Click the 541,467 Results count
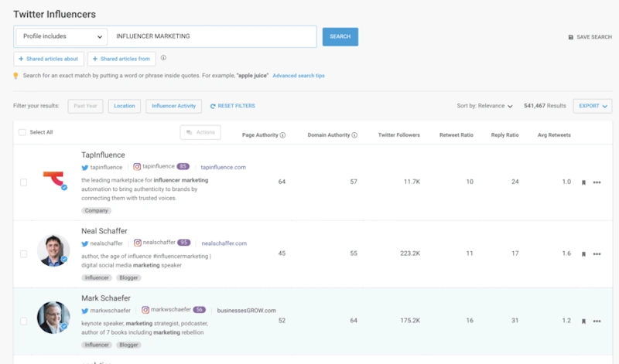The width and height of the screenshot is (619, 364). pos(545,106)
